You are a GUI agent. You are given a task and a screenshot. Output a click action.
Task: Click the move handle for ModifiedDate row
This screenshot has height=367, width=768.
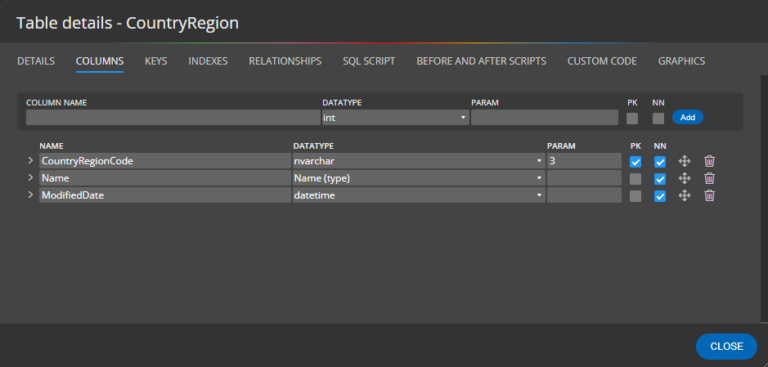684,196
